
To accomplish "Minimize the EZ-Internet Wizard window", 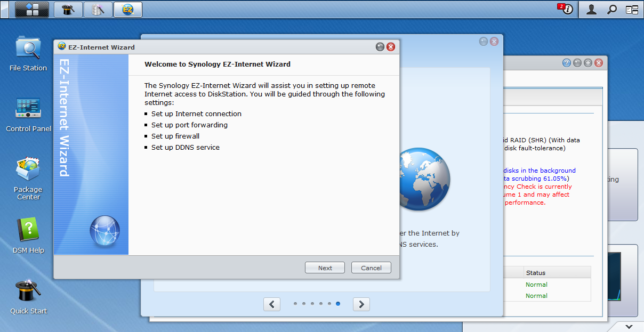I will [380, 47].
